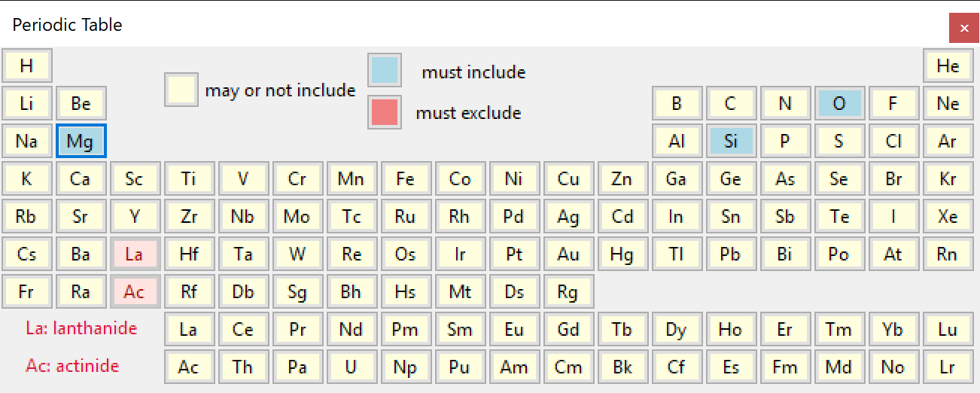Click the Pb (lead) element
Viewport: 980px width, 393px height.
click(731, 254)
